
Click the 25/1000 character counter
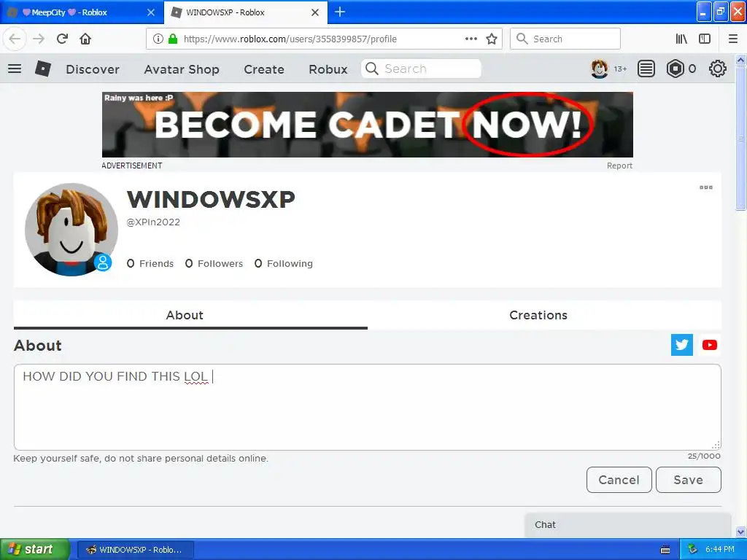coord(704,456)
